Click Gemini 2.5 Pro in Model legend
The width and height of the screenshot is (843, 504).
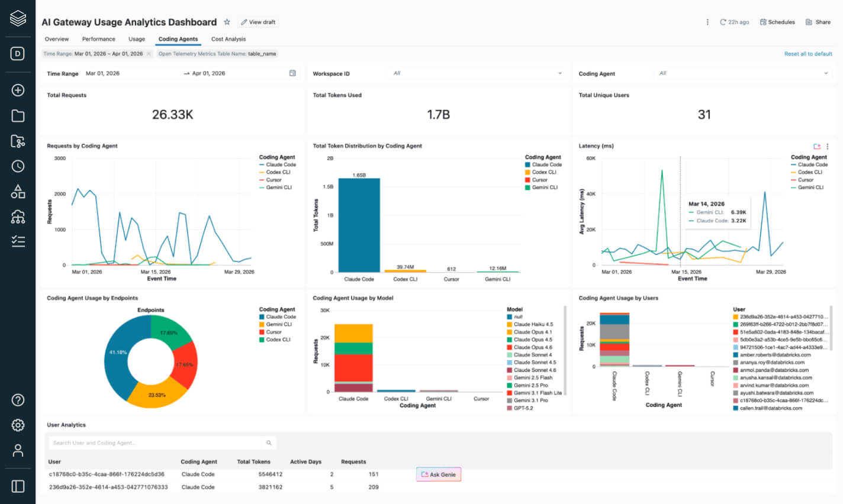click(x=530, y=385)
